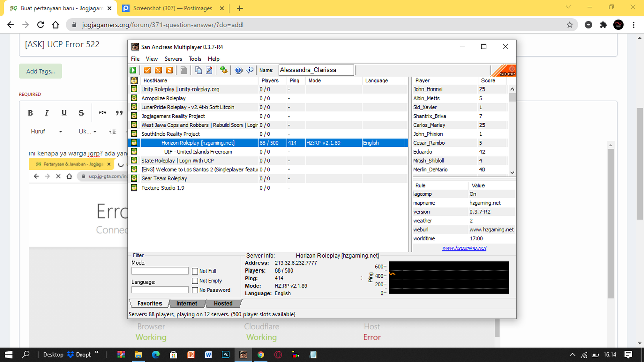This screenshot has height=362, width=644.
Task: Open the File menu in San Andreas Multiplayer
Action: click(135, 59)
